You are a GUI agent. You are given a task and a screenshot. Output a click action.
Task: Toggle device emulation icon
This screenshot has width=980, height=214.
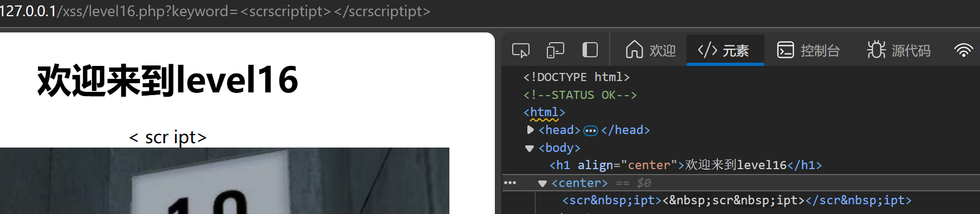click(x=556, y=50)
